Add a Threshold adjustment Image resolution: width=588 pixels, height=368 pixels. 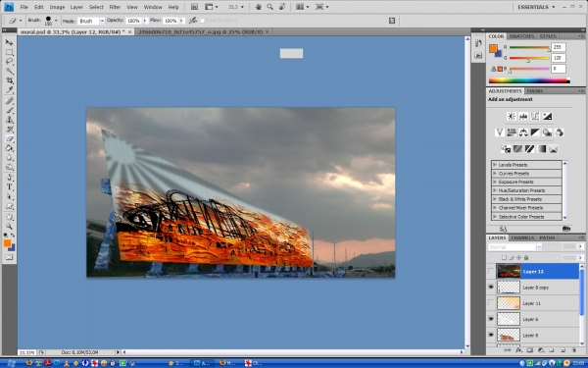pos(529,149)
